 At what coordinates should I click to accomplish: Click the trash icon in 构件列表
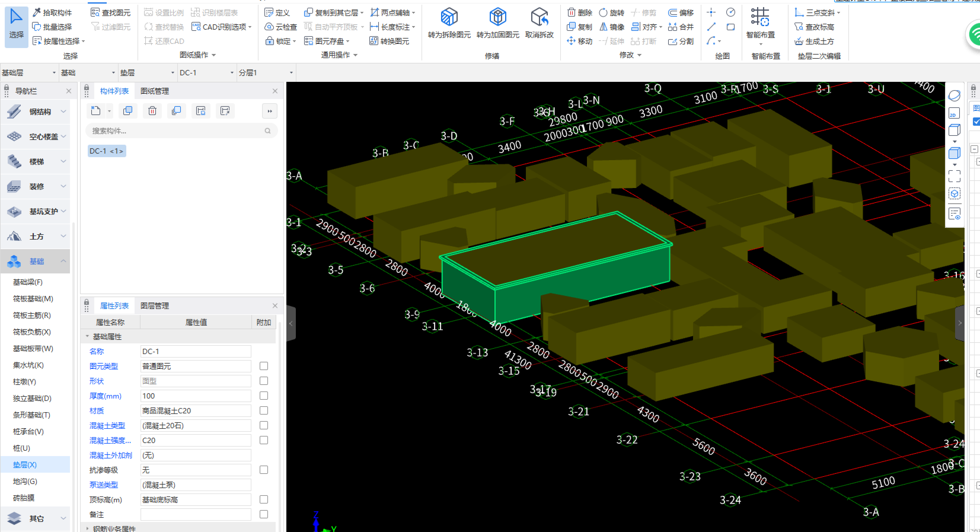click(152, 111)
